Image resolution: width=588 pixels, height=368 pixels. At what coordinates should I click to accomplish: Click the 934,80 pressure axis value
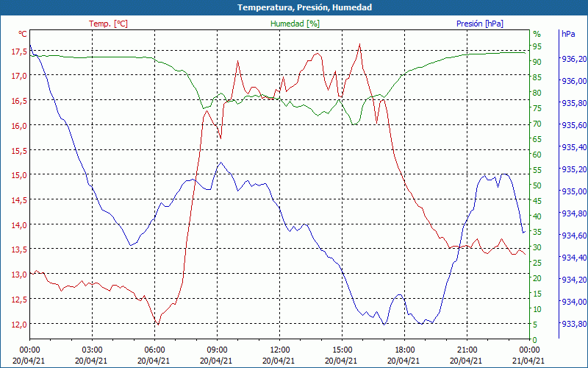(x=574, y=213)
